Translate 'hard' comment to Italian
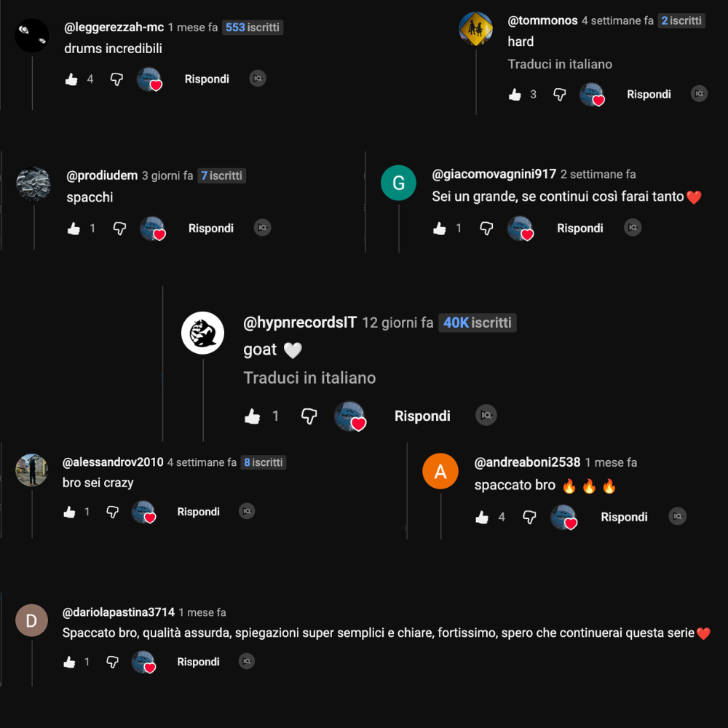 559,64
